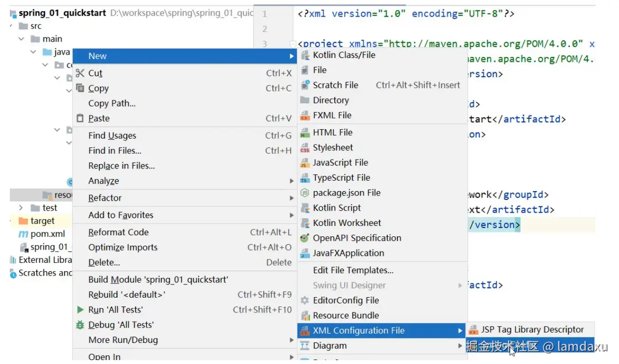The width and height of the screenshot is (619, 364).
Task: Select the External Libraries tree node
Action: point(45,260)
